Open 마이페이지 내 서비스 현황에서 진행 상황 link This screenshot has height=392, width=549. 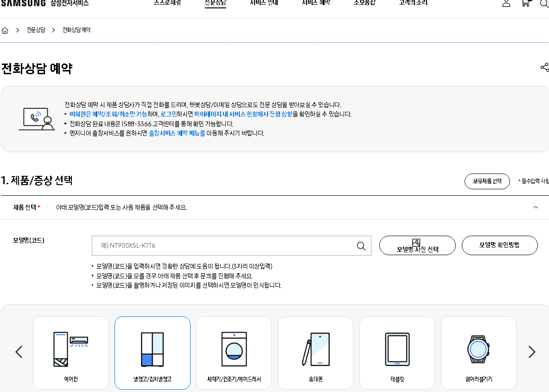(243, 114)
